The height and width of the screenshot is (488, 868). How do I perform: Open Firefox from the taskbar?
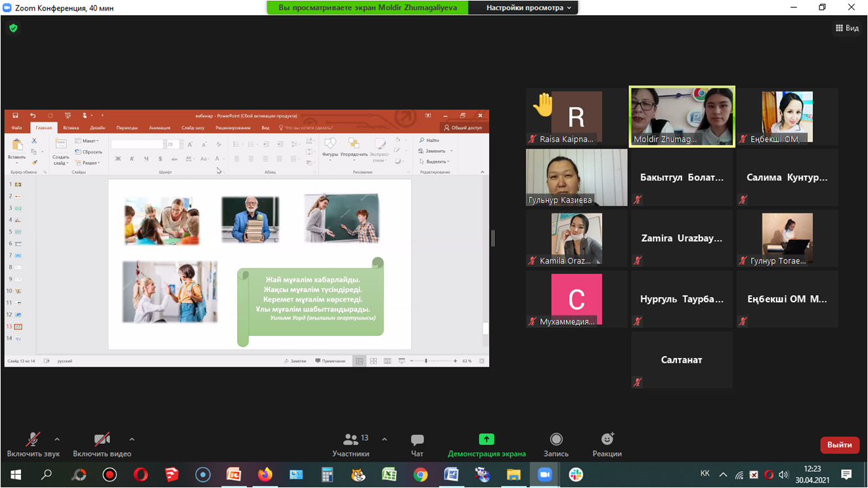[265, 474]
